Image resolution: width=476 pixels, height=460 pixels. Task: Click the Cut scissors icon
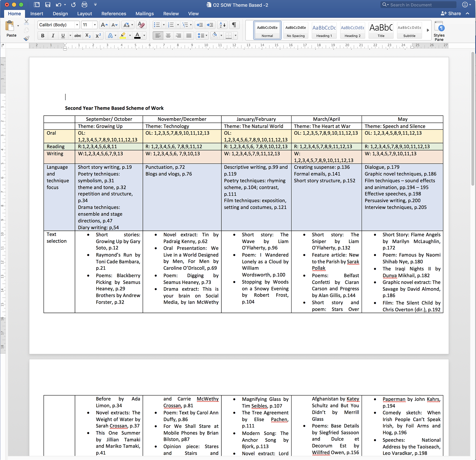[26, 22]
